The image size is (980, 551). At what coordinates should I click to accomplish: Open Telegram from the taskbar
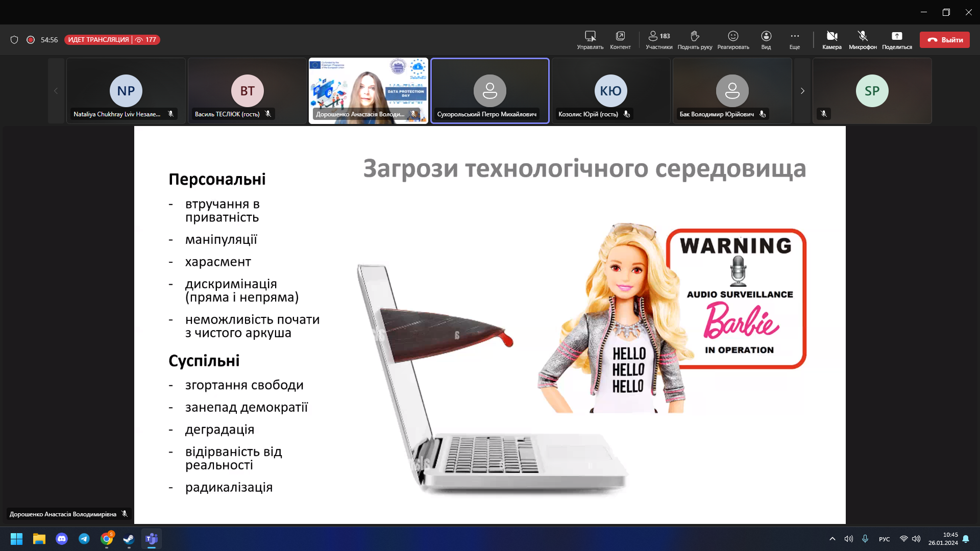click(84, 539)
